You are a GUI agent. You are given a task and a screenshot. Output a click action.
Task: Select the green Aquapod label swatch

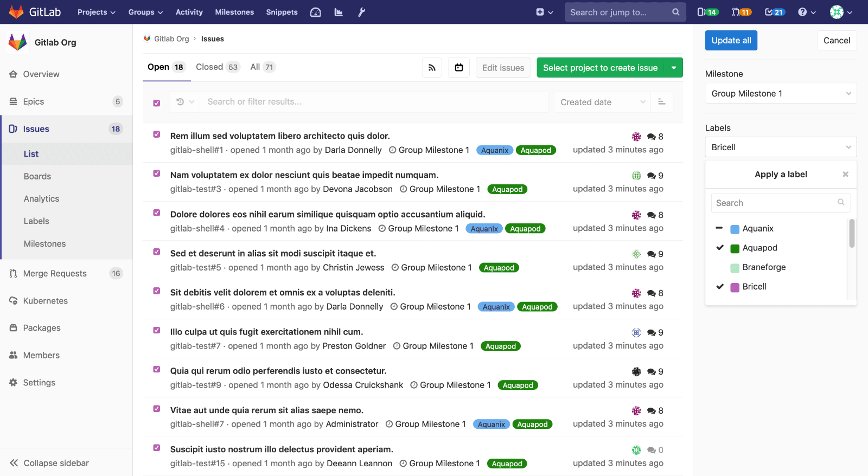pos(735,248)
